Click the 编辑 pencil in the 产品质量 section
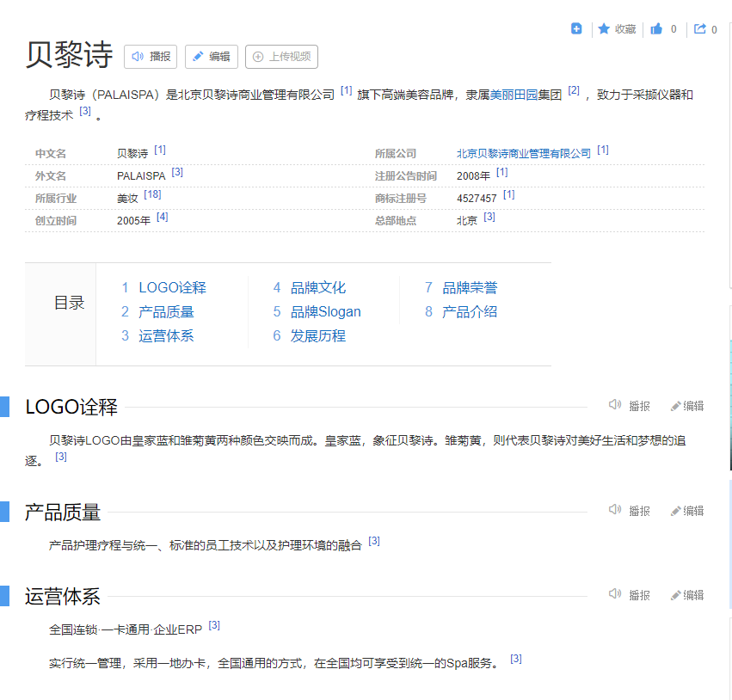This screenshot has height=700, width=732. coord(675,511)
